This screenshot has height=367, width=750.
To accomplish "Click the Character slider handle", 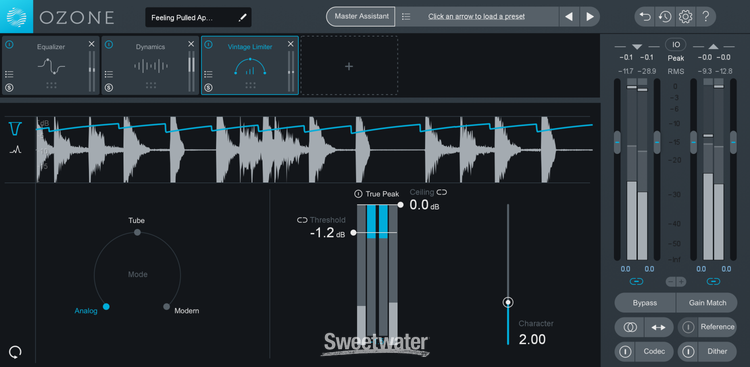I will (508, 302).
